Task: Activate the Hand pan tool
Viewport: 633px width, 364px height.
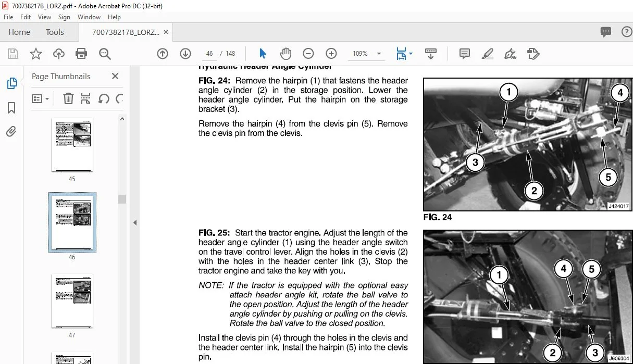Action: (286, 54)
